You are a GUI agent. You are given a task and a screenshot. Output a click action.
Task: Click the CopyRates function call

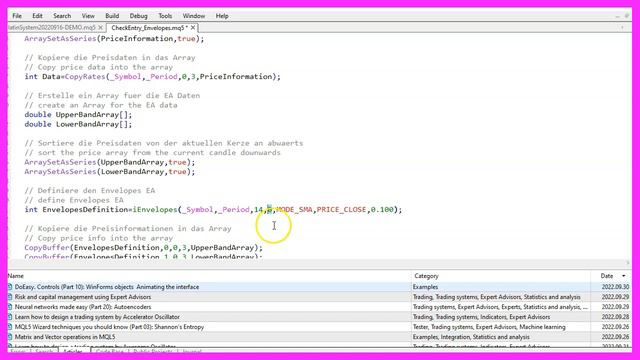pos(85,77)
